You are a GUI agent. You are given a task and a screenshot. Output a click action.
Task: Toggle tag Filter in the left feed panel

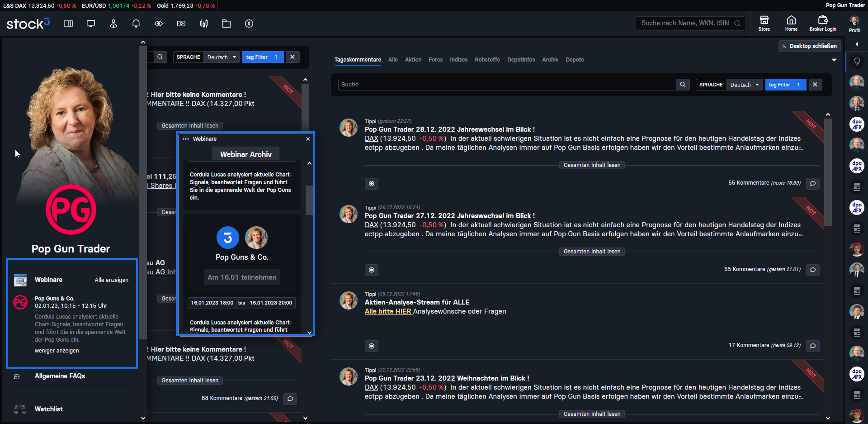[263, 57]
